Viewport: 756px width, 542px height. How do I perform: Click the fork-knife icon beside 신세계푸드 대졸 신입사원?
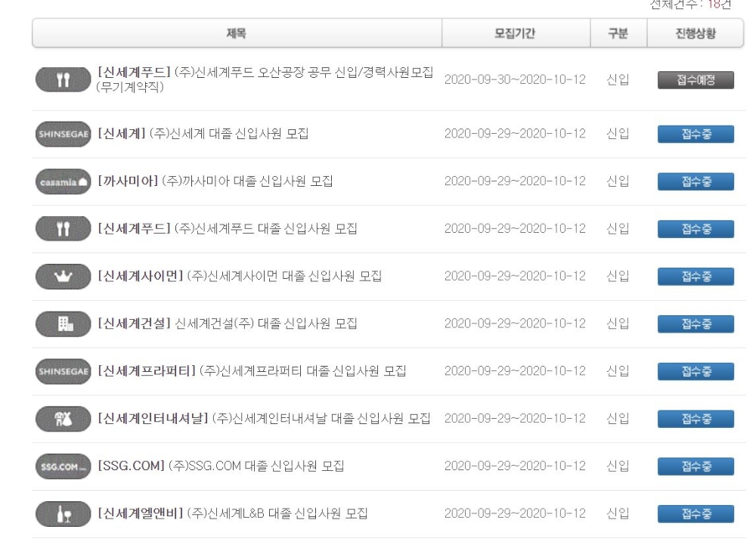tap(64, 228)
